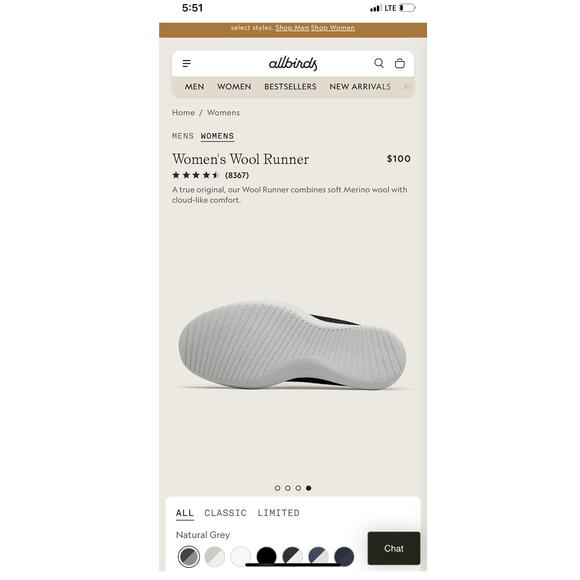Tap the search magnifier icon
This screenshot has height=580, width=580.
(379, 63)
